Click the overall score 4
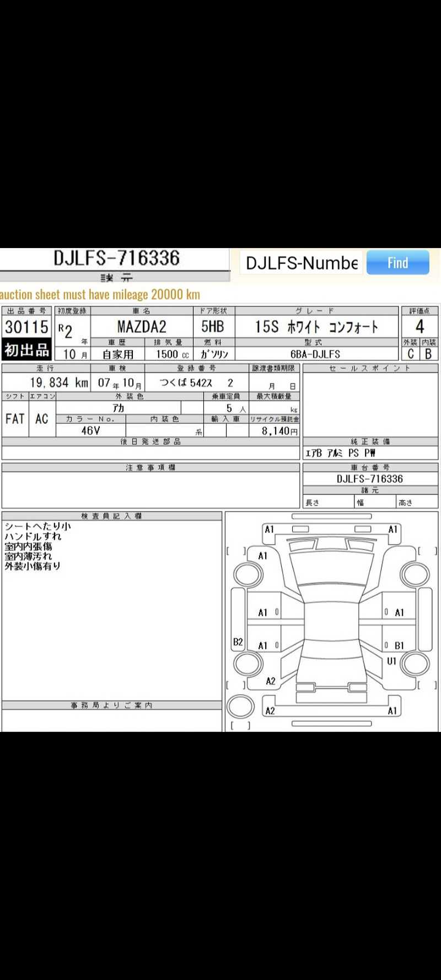 click(x=420, y=326)
